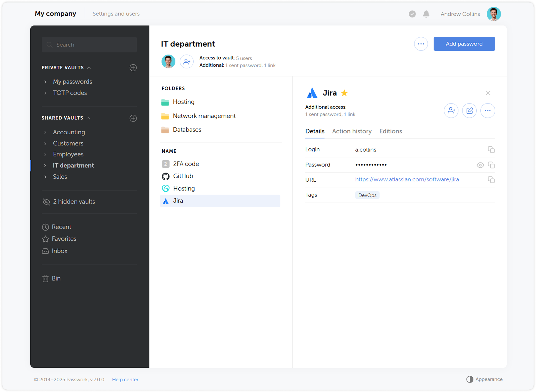Click the share icon on the Jira password card
Viewport: 536px width, 392px height.
click(x=451, y=110)
